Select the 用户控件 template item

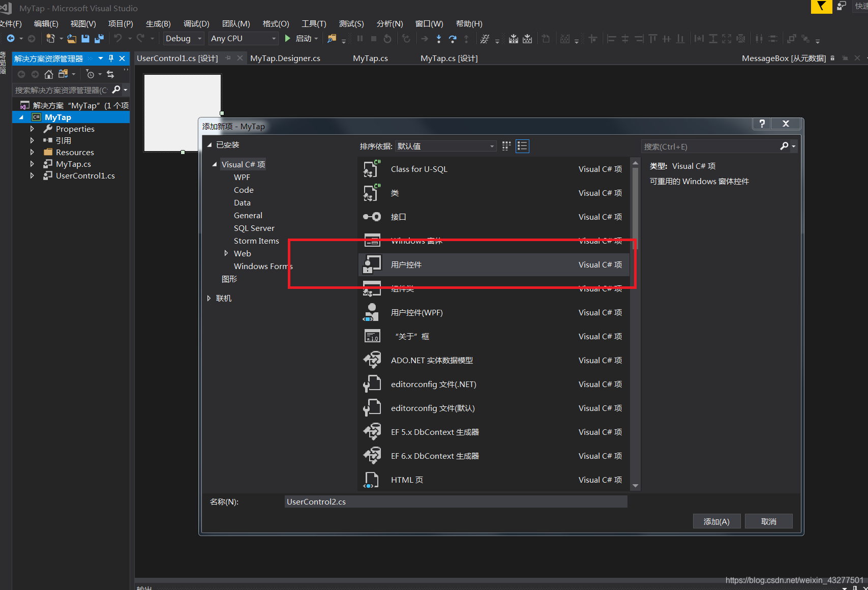[494, 264]
